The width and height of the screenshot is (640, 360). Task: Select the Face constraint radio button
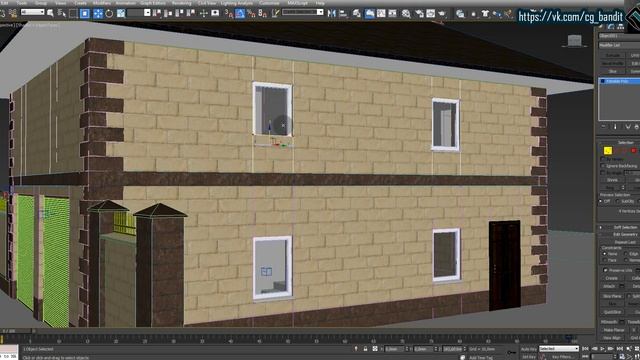[x=604, y=260]
